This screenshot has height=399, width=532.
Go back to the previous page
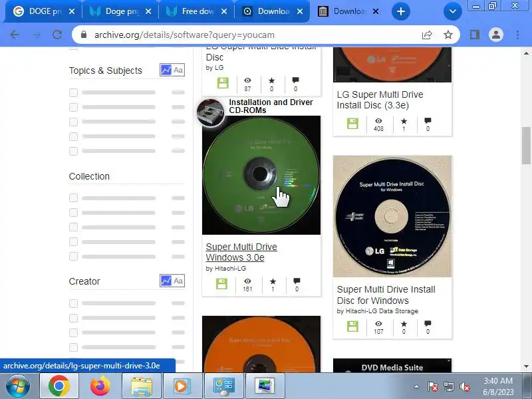15,35
